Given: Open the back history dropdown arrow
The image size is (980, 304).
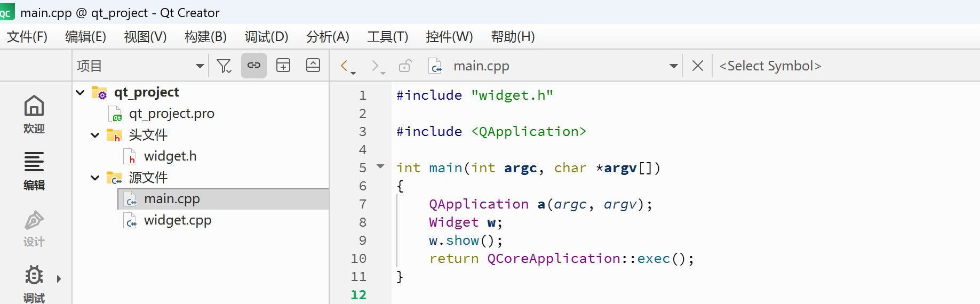Looking at the screenshot, I should pyautogui.click(x=353, y=73).
